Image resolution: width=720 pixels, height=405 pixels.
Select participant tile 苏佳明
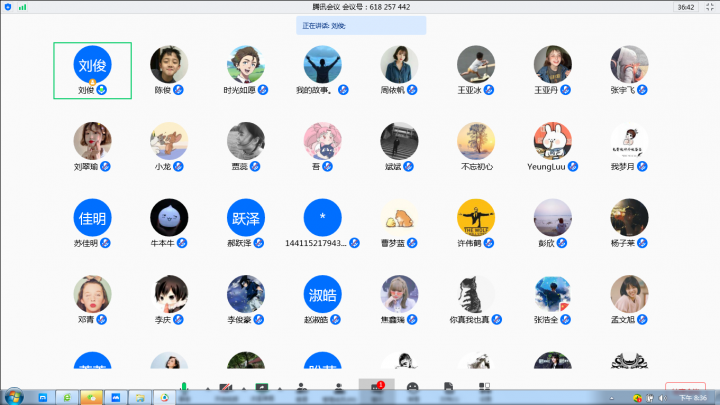pyautogui.click(x=92, y=217)
